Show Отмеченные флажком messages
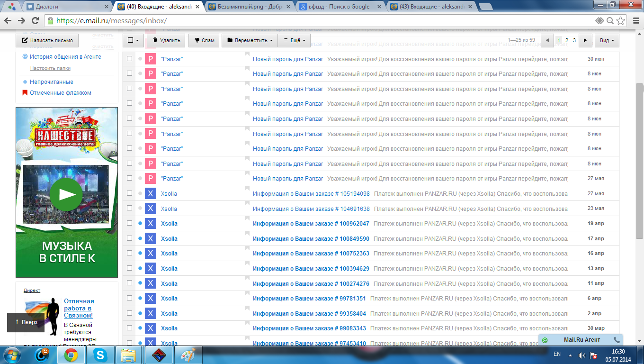This screenshot has width=644, height=364. click(61, 93)
